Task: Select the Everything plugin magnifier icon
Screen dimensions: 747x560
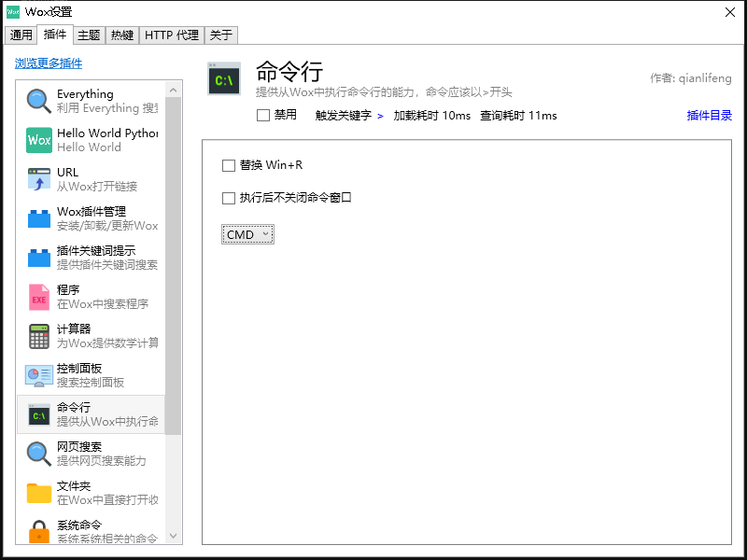Action: (x=38, y=101)
